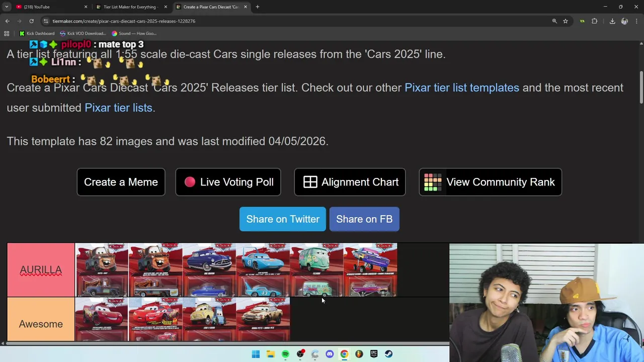Viewport: 644px width, 362px height.
Task: Select the Create a Pixar Cars Diecast tab
Action: (x=211, y=7)
